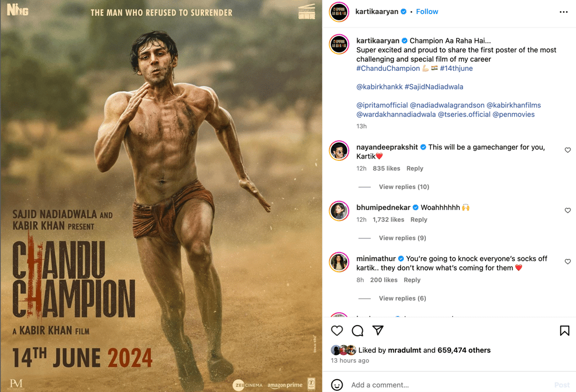Focus the Add a comment field
The image size is (576, 392).
tap(449, 385)
